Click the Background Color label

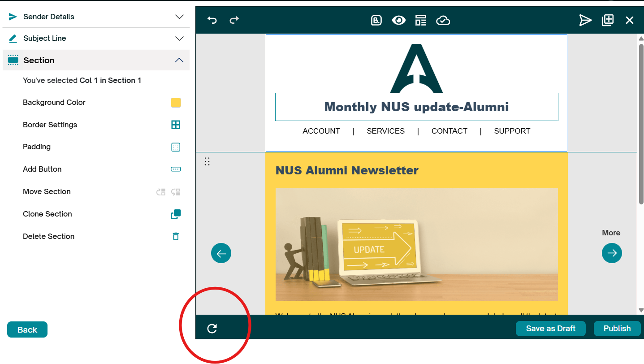click(x=54, y=103)
